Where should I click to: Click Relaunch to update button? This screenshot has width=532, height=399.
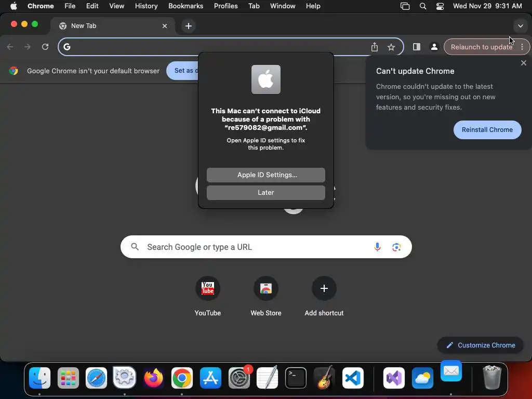pyautogui.click(x=481, y=47)
